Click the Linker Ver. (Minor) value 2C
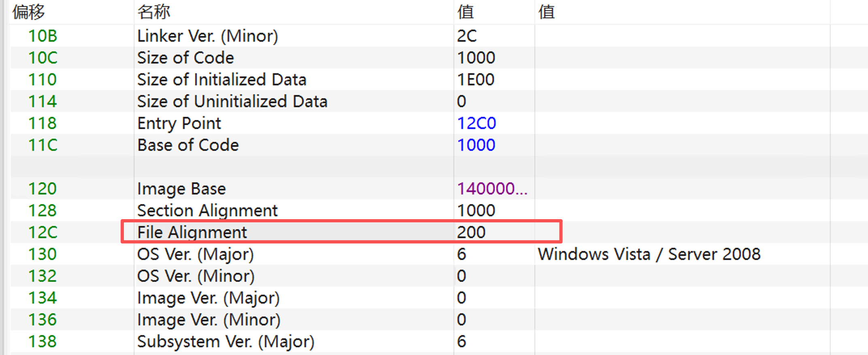 [467, 36]
